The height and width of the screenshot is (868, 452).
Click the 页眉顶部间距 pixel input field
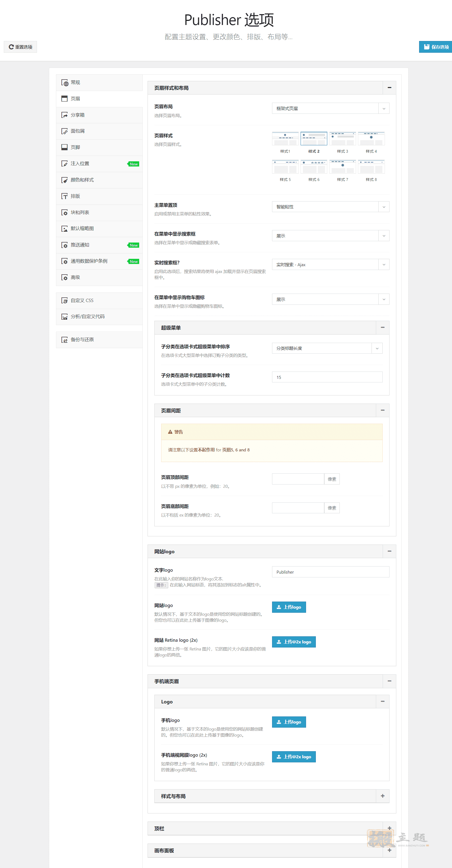click(298, 479)
